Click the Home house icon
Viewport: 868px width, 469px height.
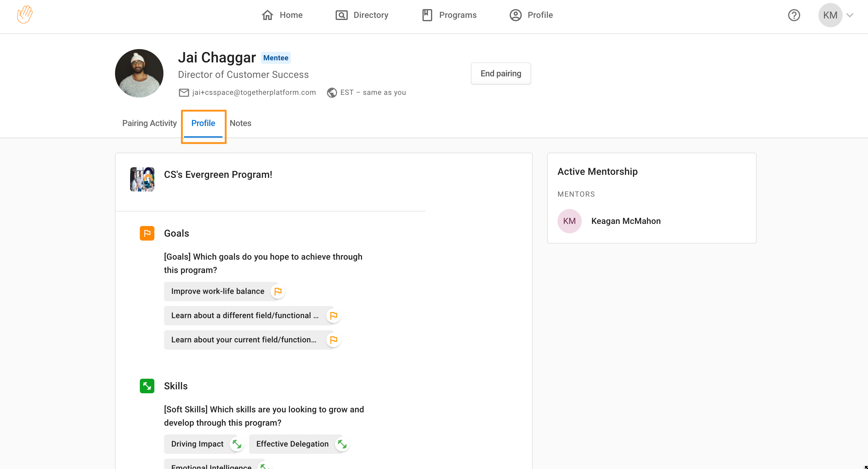tap(268, 15)
